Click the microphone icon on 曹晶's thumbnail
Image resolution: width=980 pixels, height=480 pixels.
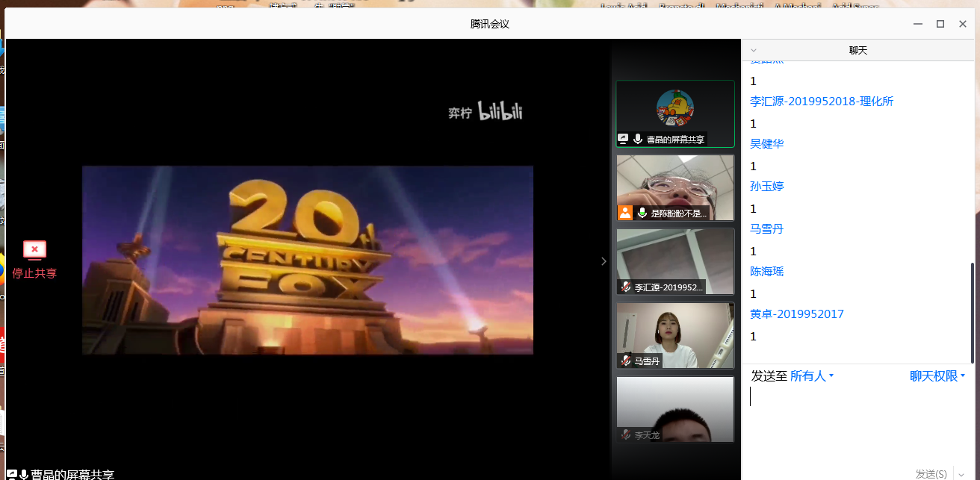point(638,139)
